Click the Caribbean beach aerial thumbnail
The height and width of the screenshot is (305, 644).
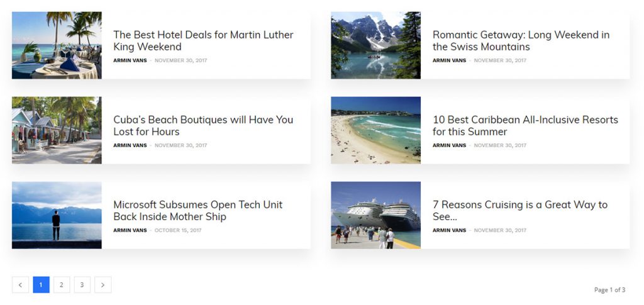click(x=375, y=130)
